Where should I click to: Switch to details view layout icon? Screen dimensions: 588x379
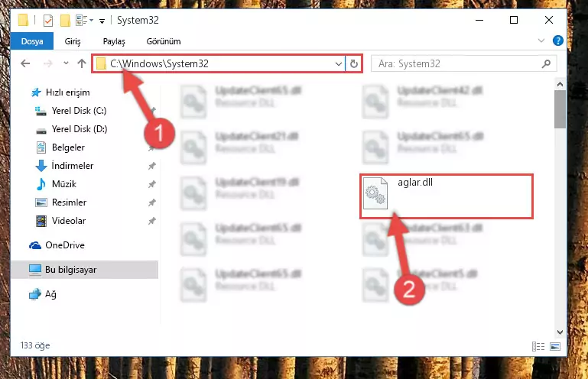(538, 346)
